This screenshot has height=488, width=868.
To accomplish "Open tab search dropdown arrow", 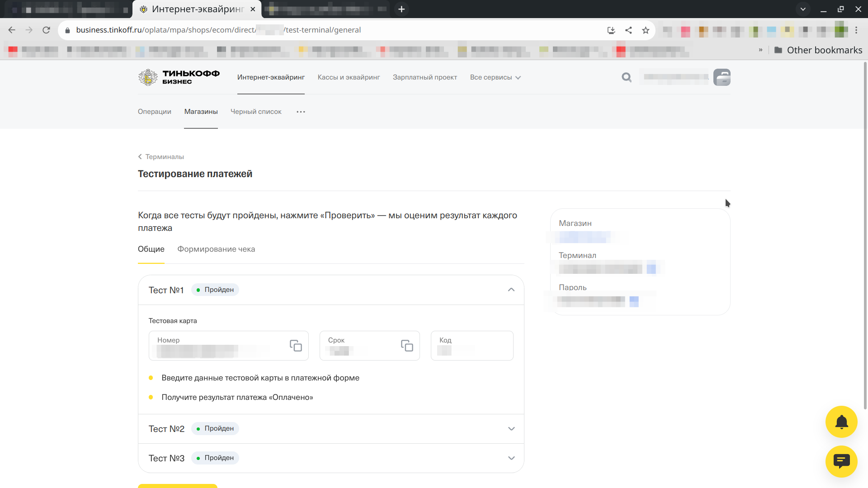I will 803,9.
